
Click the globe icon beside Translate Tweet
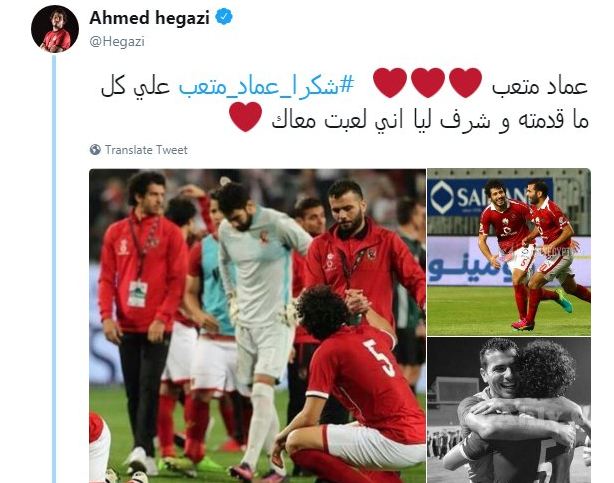pos(95,150)
